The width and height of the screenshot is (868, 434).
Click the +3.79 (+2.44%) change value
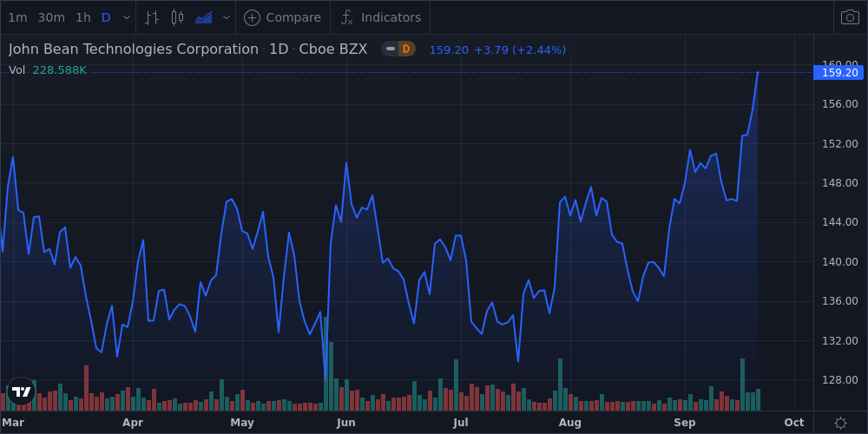point(520,49)
